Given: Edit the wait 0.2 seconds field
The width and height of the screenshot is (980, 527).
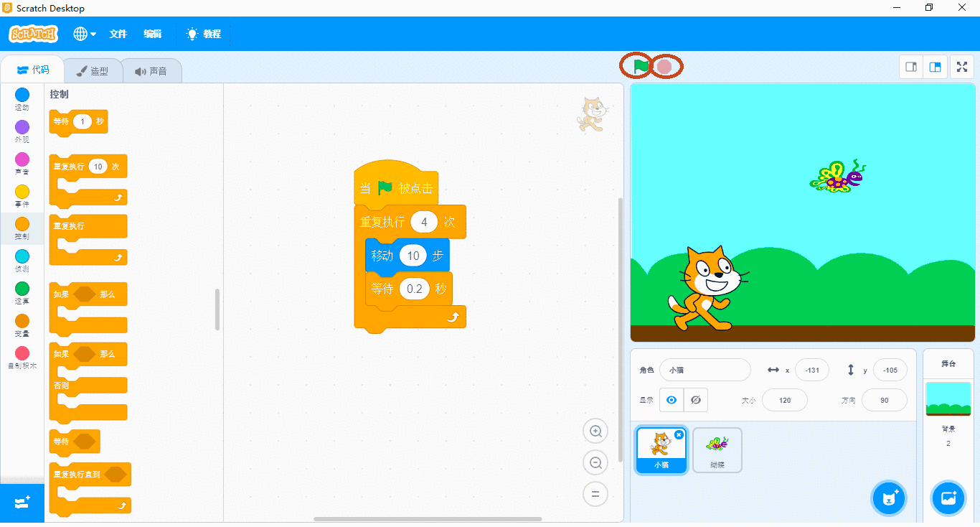Looking at the screenshot, I should [x=415, y=289].
